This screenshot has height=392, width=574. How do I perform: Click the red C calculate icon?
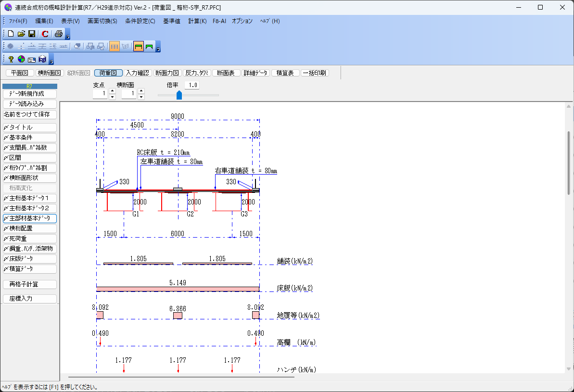click(45, 34)
